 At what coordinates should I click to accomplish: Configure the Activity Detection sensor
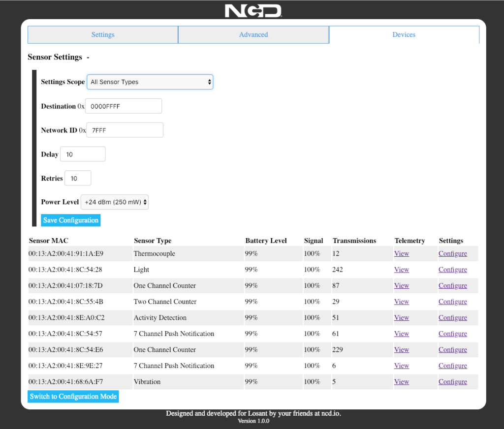click(452, 317)
